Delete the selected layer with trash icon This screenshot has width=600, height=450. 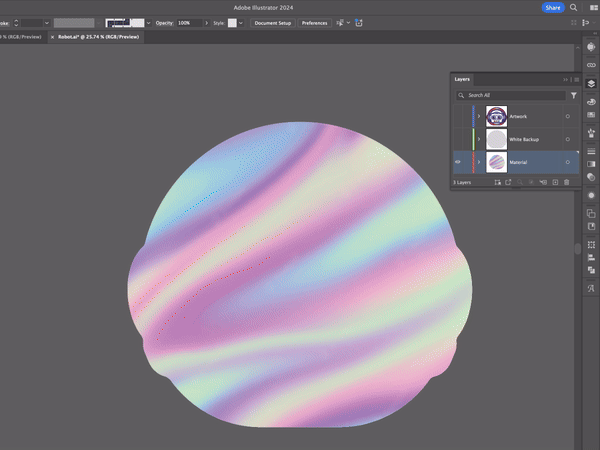566,182
